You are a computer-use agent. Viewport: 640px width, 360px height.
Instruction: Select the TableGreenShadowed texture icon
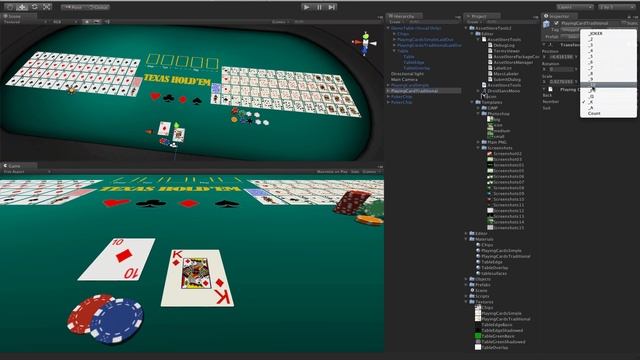[478, 342]
